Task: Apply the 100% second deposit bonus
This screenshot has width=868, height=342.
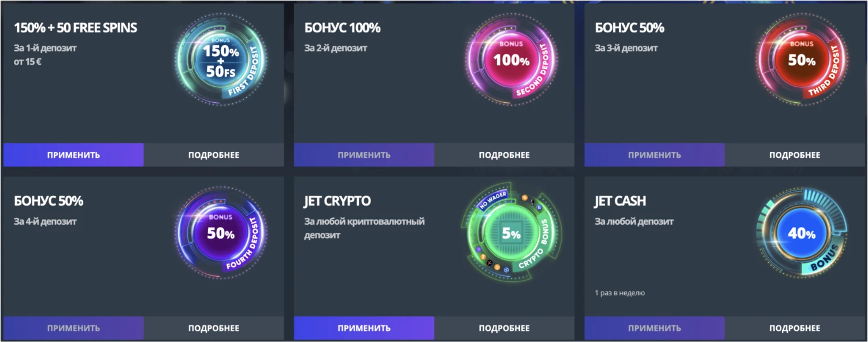Action: pos(364,155)
